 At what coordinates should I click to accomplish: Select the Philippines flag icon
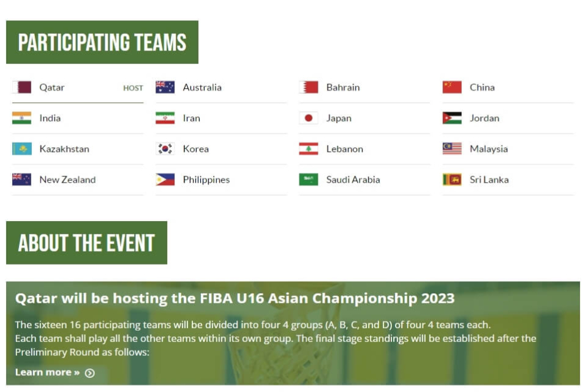click(x=165, y=179)
